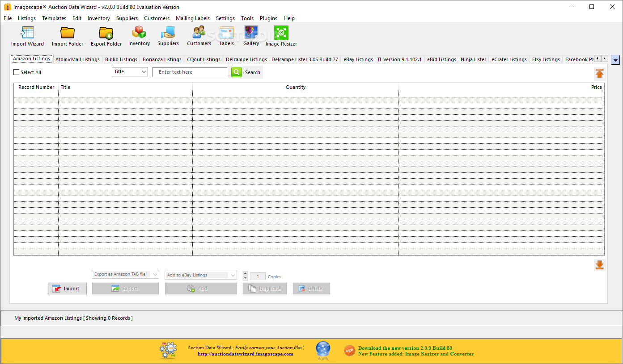Viewport: 623px width, 364px height.
Task: Click the orange up-arrow jump-to-top icon
Action: coord(600,74)
